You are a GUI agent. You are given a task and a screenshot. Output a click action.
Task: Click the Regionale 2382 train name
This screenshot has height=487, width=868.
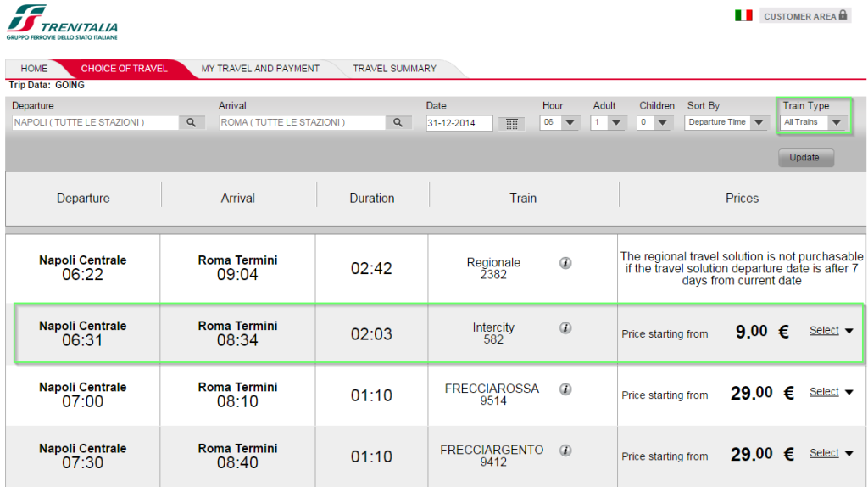pos(493,268)
